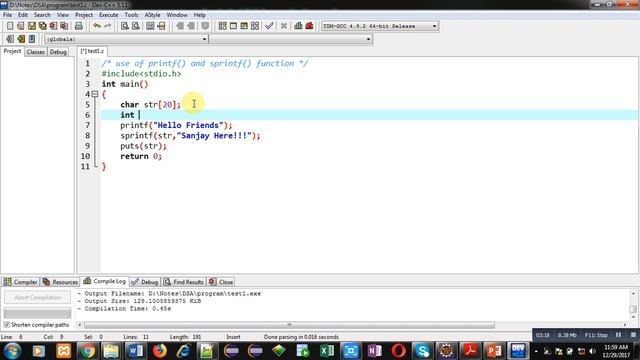This screenshot has height=360, width=640.
Task: Toggle the Shorten compiler paths checkbox
Action: tap(7, 324)
